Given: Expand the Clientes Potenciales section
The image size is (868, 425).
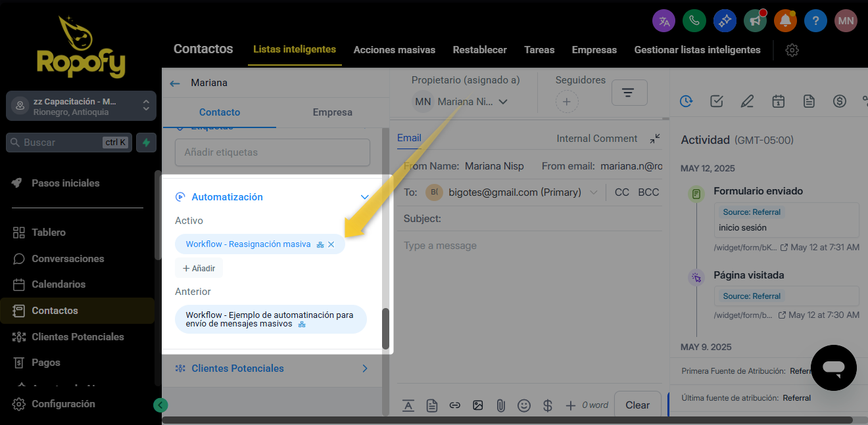Looking at the screenshot, I should [x=364, y=369].
